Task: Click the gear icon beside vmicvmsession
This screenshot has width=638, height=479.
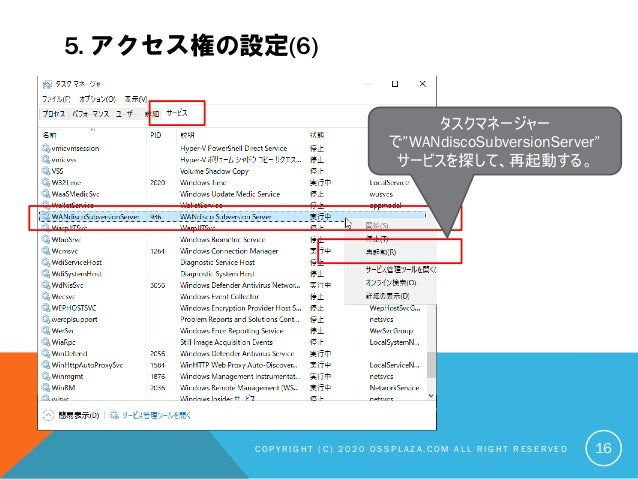Action: click(x=46, y=148)
